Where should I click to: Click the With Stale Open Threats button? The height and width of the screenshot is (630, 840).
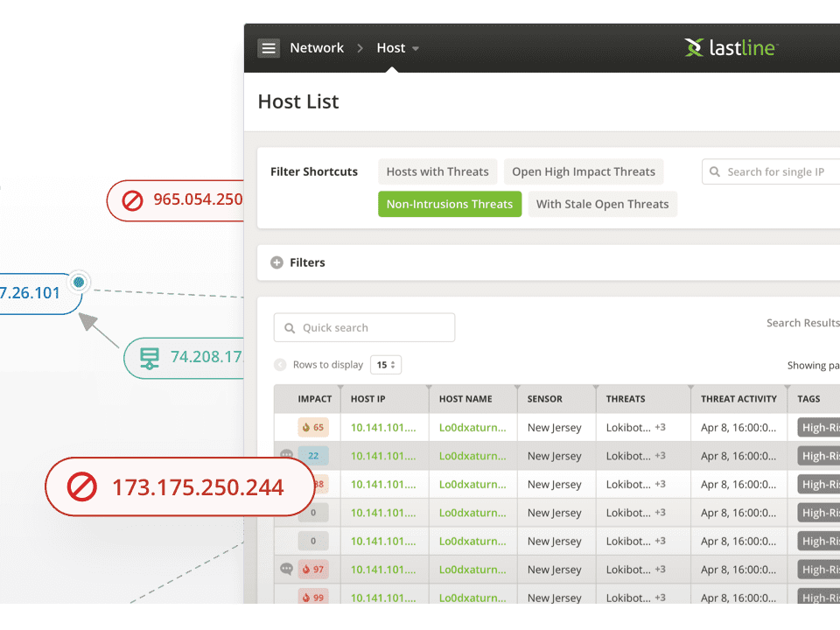pos(602,204)
